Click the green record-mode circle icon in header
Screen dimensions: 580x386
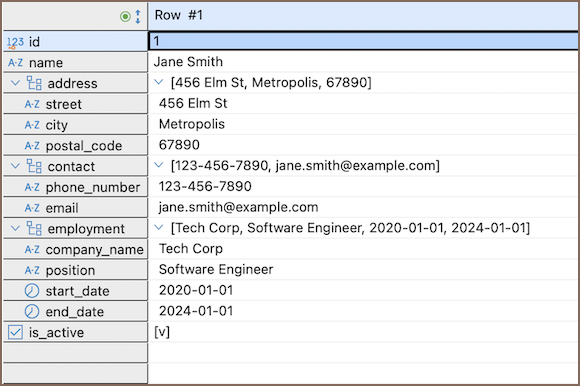click(125, 17)
